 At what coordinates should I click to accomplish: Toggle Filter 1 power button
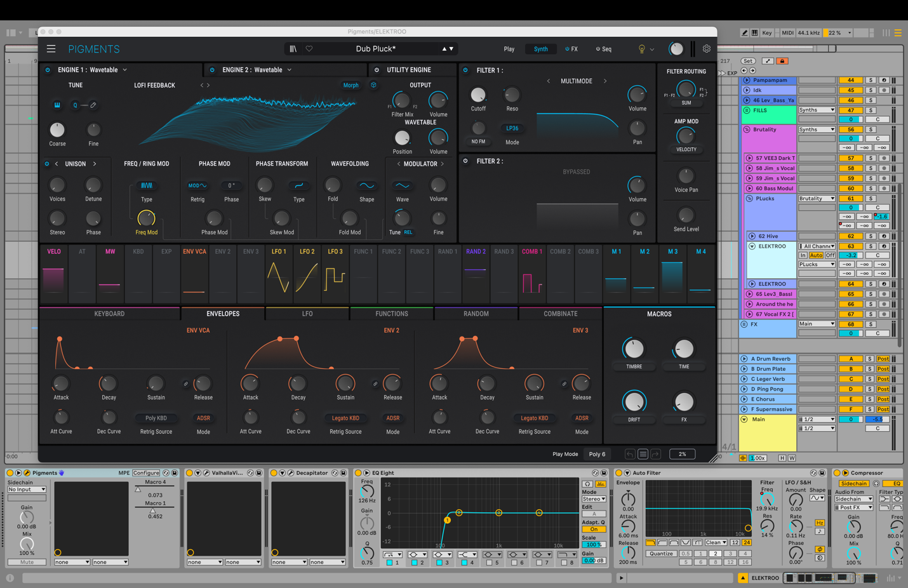[x=465, y=70]
